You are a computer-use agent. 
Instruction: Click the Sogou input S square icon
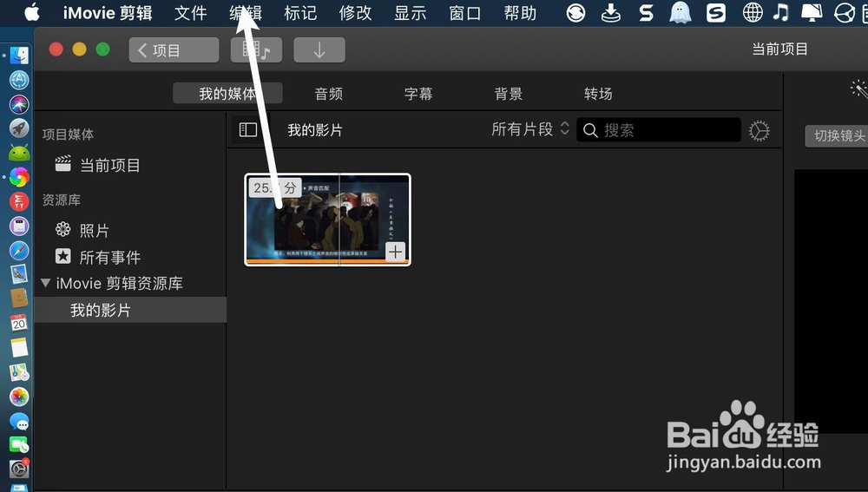(x=716, y=12)
